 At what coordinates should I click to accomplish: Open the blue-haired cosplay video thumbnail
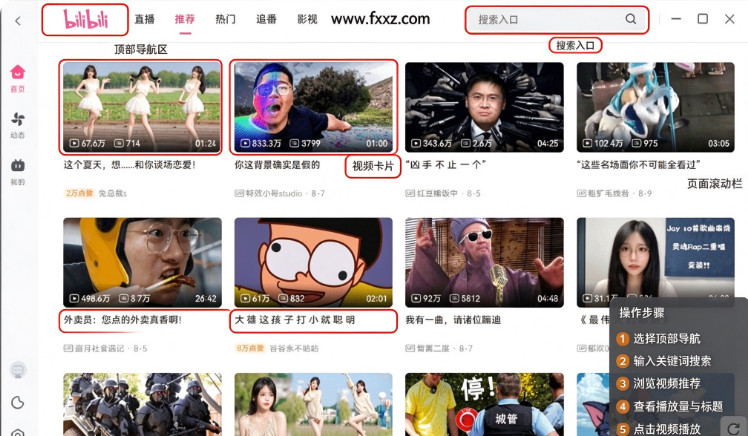pyautogui.click(x=655, y=107)
